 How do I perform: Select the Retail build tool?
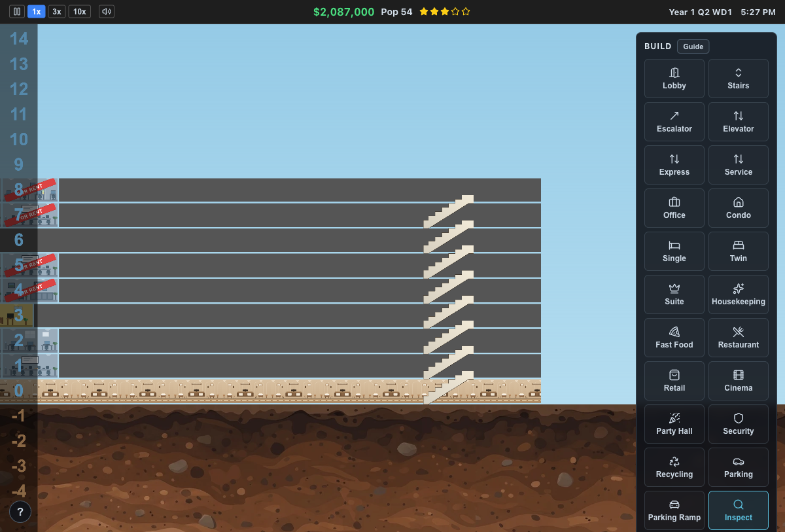[674, 381]
